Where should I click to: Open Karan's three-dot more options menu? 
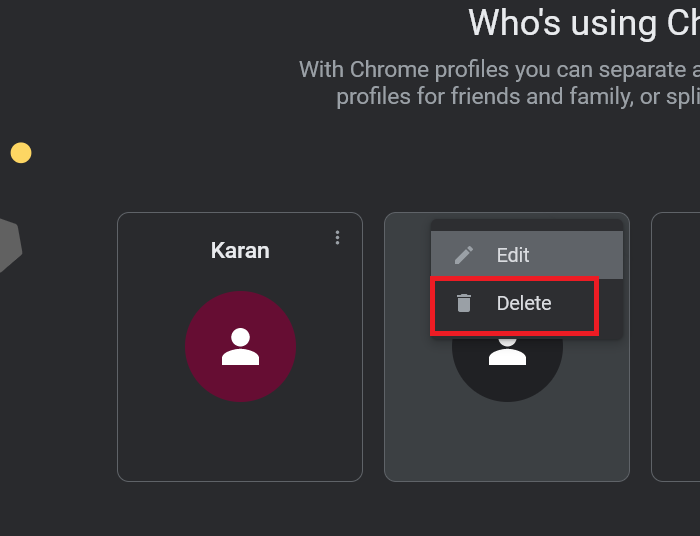[338, 237]
